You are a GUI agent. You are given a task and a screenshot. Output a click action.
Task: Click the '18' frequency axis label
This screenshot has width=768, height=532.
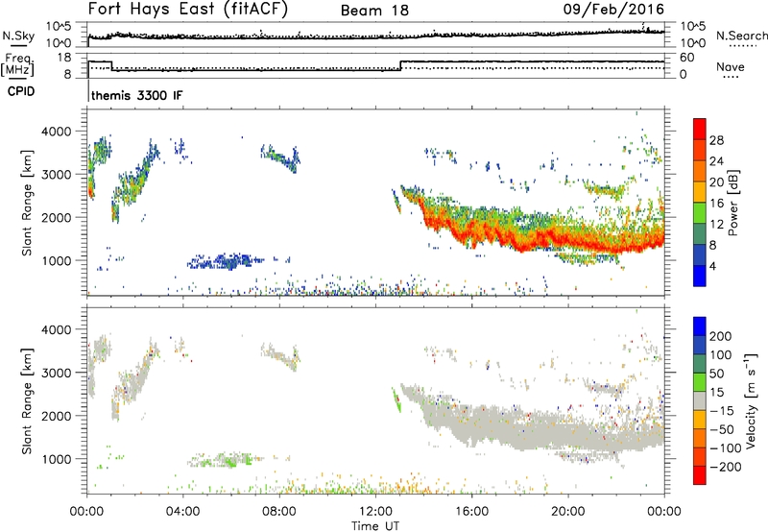click(x=64, y=58)
